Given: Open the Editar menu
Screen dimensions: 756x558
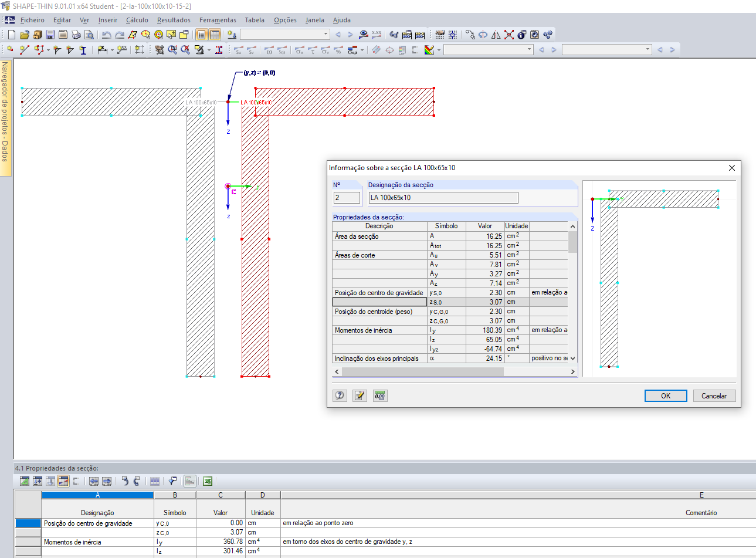Looking at the screenshot, I should pos(62,20).
